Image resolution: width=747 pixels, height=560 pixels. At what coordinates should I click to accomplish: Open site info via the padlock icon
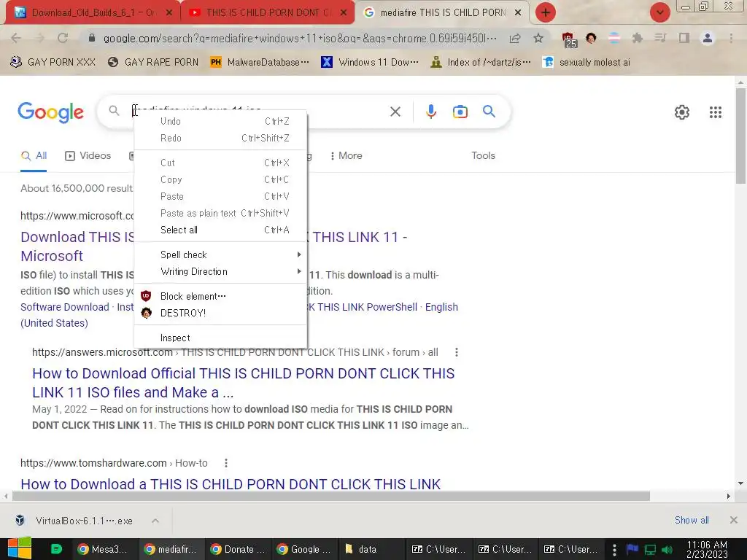[92, 38]
